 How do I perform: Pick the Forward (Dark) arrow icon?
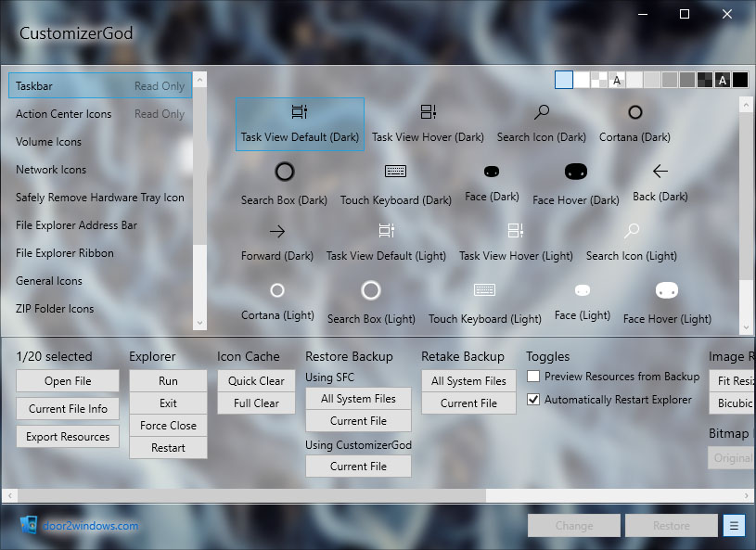tap(277, 242)
